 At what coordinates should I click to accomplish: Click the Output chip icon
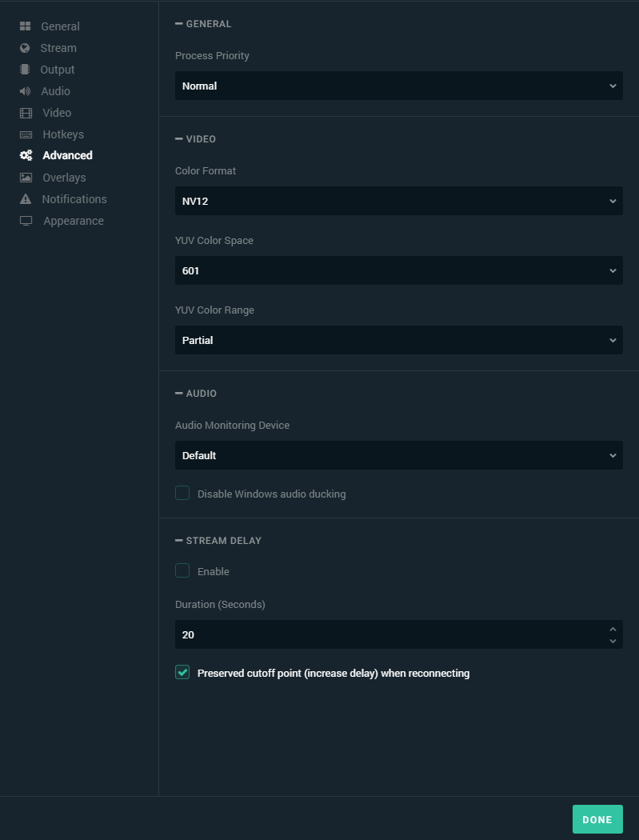(25, 70)
